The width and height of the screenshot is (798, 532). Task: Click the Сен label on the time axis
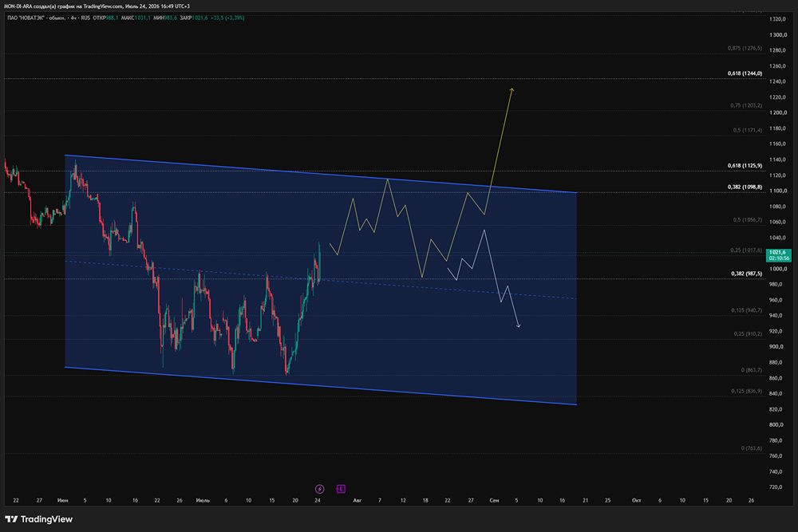pyautogui.click(x=494, y=500)
